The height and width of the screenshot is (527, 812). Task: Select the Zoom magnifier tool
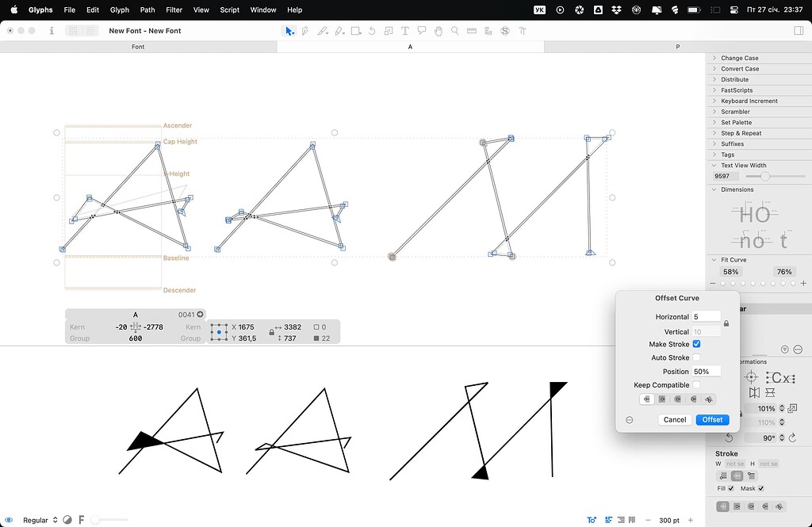(454, 31)
